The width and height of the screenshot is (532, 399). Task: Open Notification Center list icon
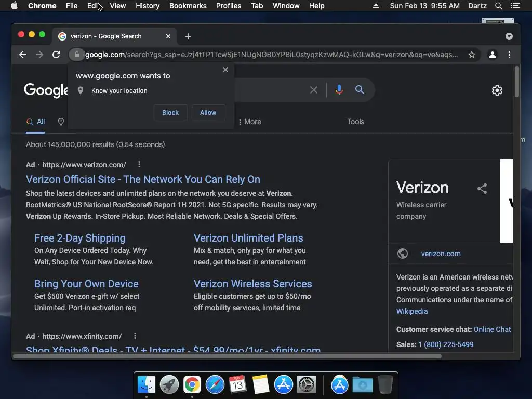515,6
